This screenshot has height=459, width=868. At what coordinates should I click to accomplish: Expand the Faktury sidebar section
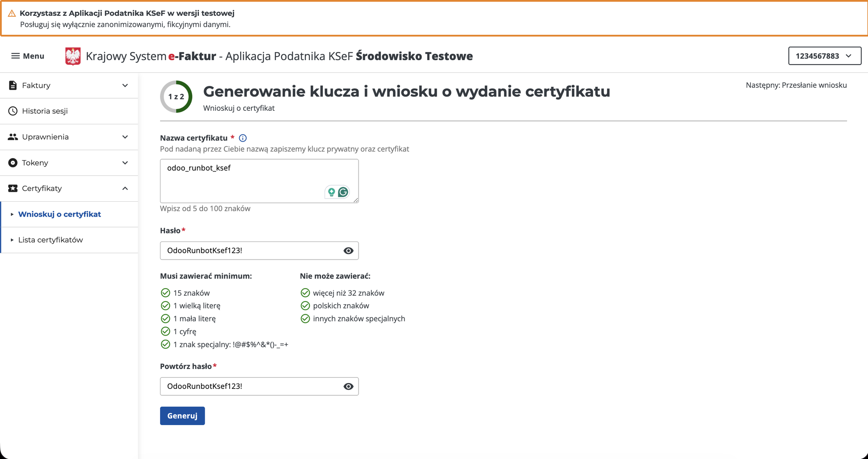(x=125, y=85)
